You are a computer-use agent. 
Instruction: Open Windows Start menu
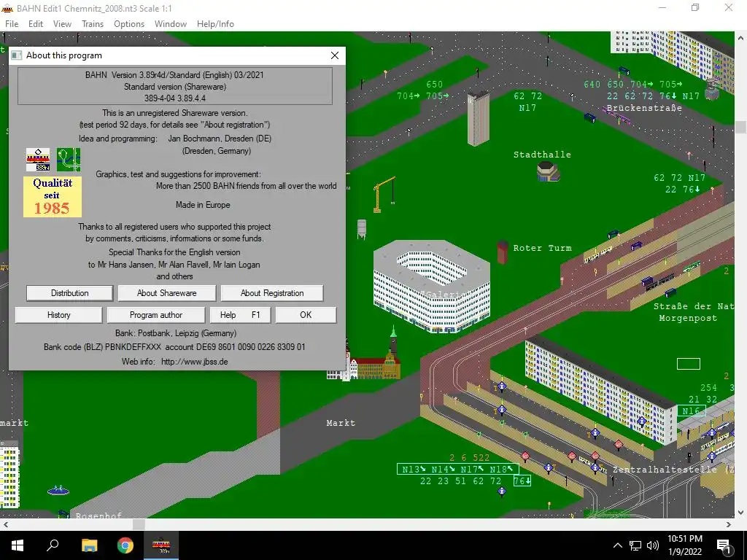click(x=18, y=545)
